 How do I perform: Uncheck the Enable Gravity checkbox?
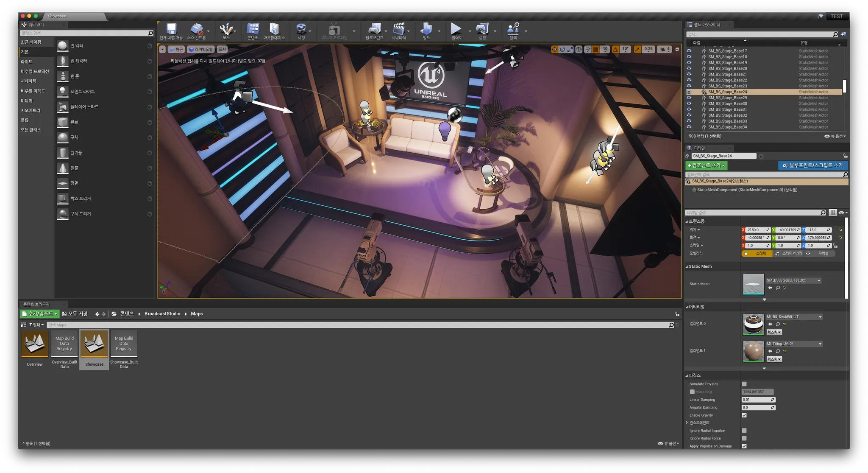(x=744, y=415)
